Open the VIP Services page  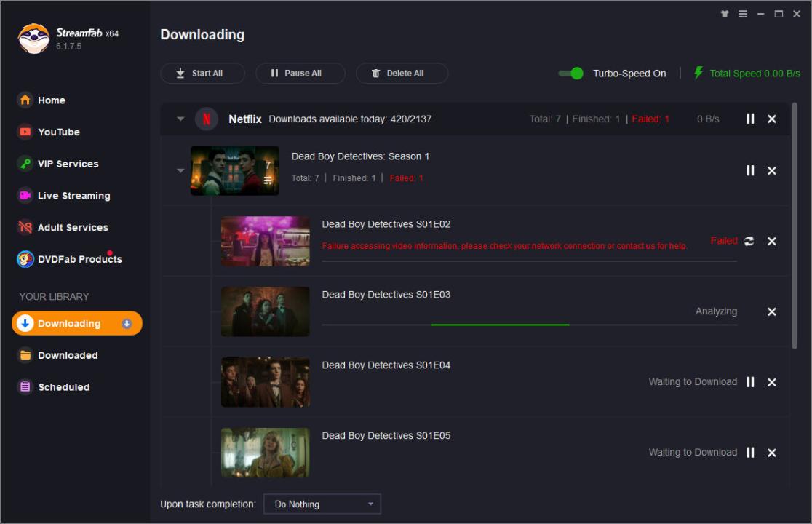(x=68, y=164)
